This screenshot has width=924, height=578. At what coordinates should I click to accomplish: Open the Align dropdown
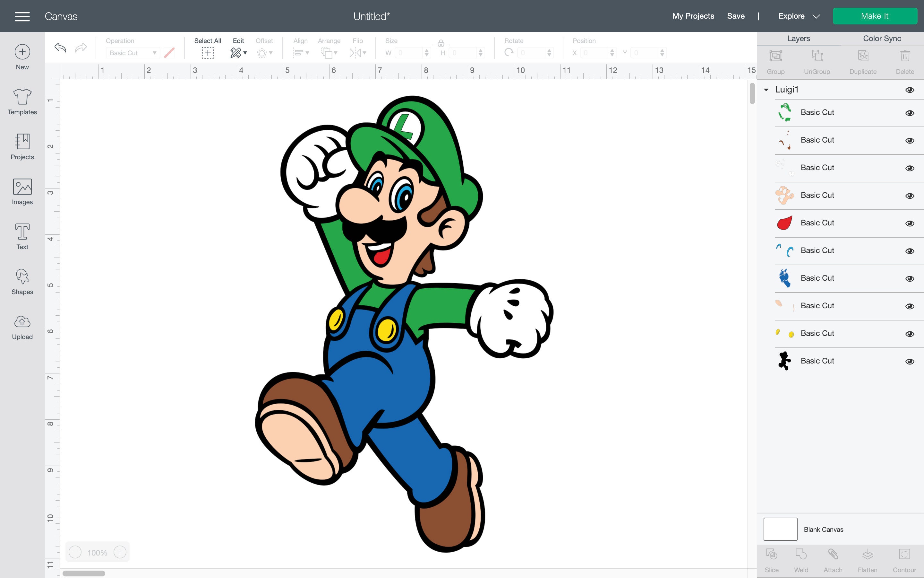(301, 53)
